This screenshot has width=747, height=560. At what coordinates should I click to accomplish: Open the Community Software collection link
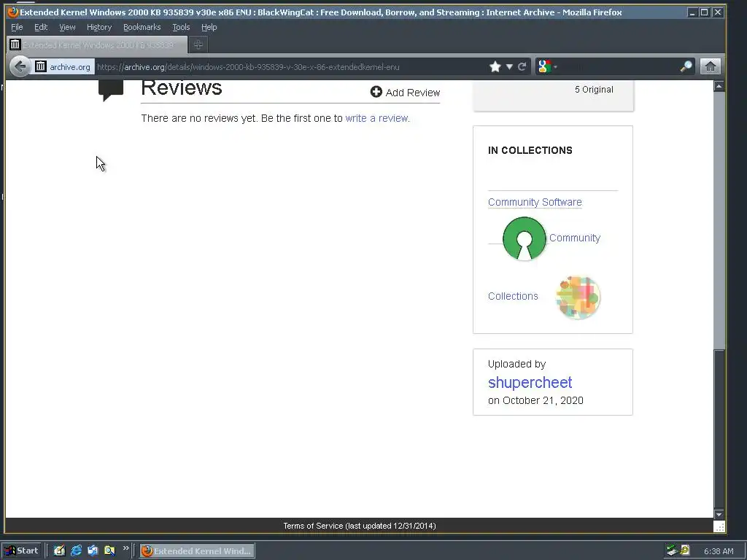(x=535, y=202)
